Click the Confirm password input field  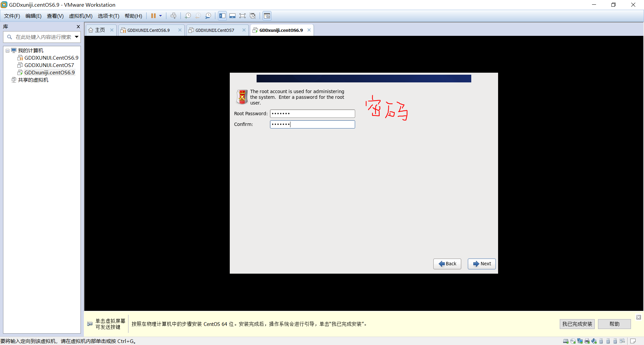[x=312, y=124]
